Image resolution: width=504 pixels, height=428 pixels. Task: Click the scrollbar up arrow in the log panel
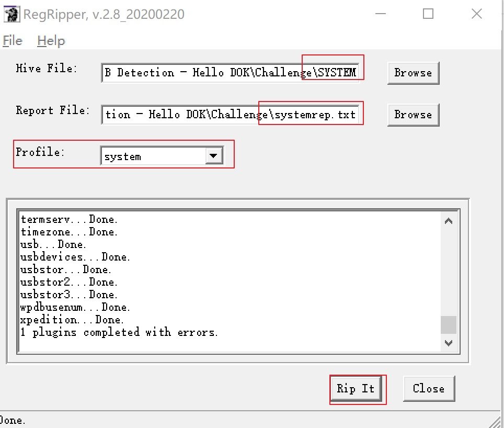[x=448, y=220]
